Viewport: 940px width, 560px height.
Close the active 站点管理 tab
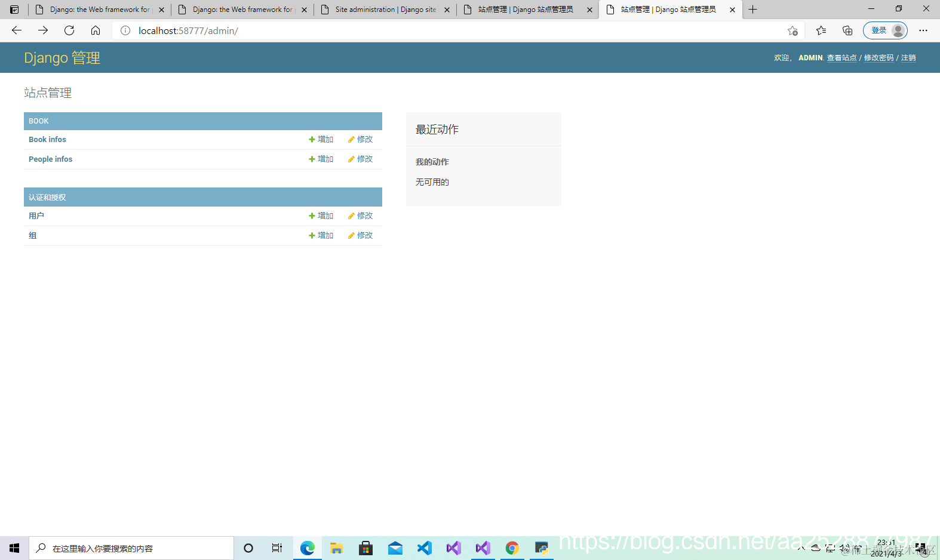732,10
